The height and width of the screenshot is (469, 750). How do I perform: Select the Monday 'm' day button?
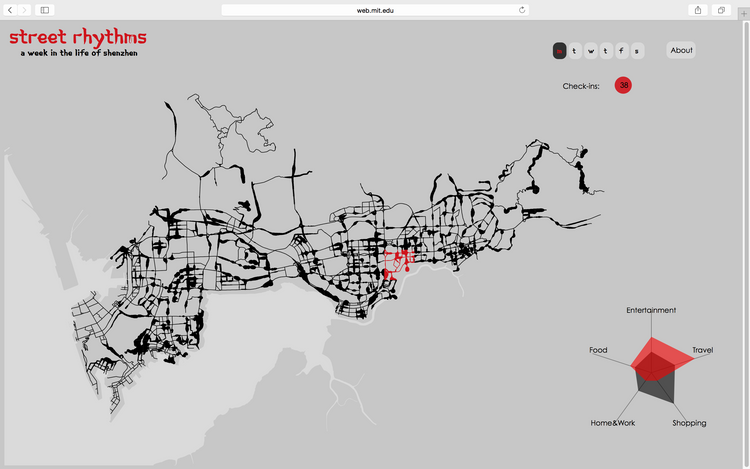tap(559, 51)
